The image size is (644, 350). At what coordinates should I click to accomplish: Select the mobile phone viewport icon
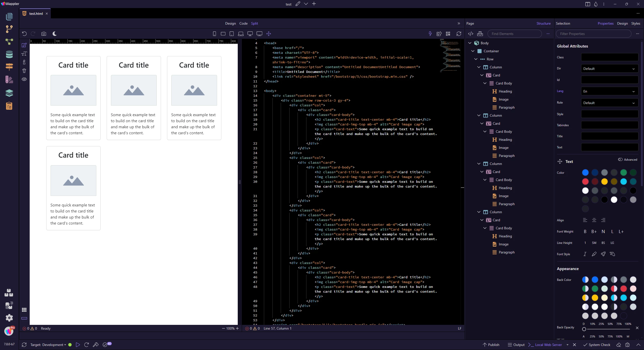click(x=214, y=34)
